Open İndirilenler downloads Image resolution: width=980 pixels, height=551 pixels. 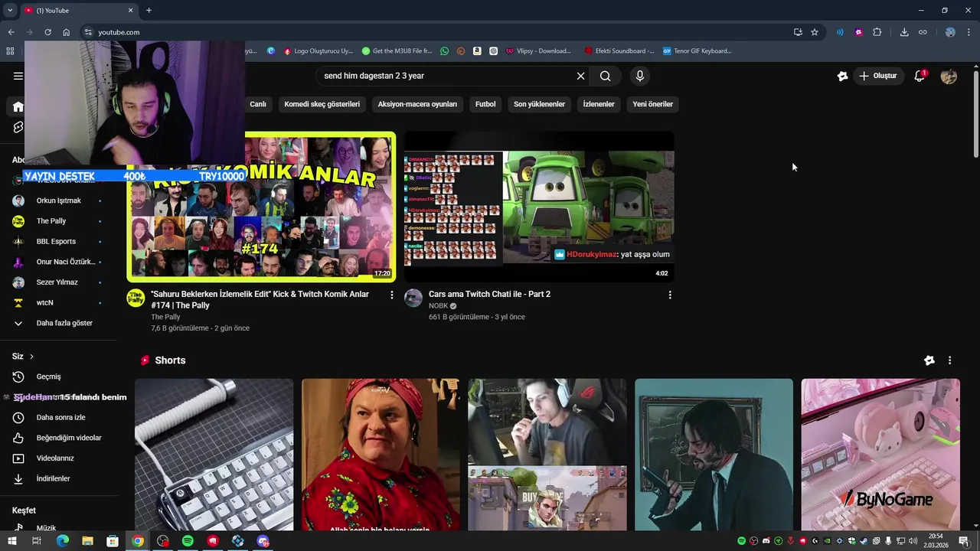click(58, 478)
